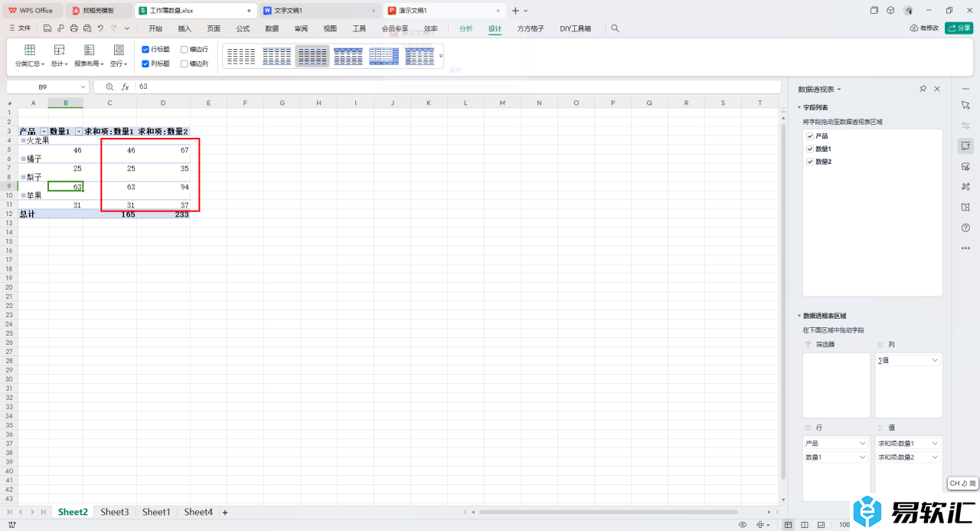Open the 公式 (Formulas) ribbon tab
The image size is (980, 531).
click(x=243, y=28)
